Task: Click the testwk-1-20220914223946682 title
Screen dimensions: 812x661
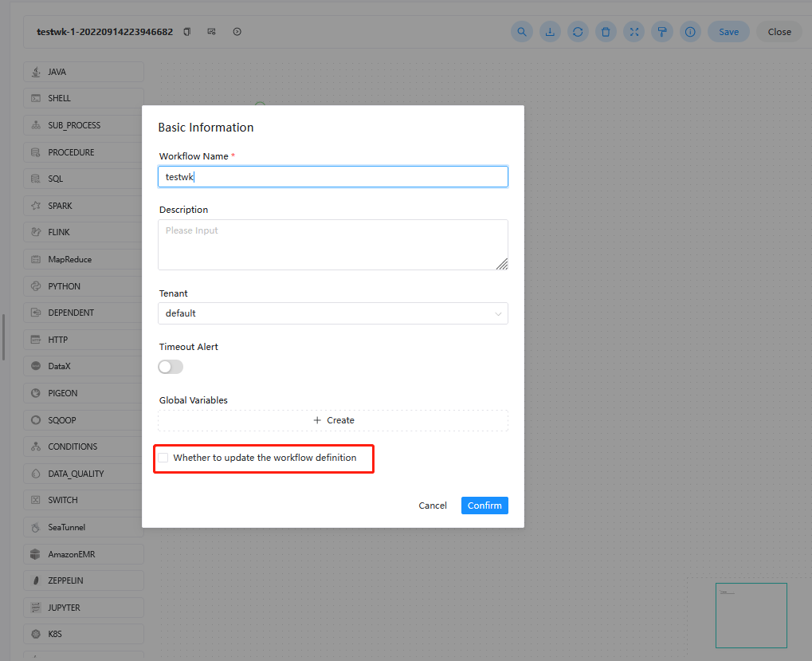Action: 104,32
